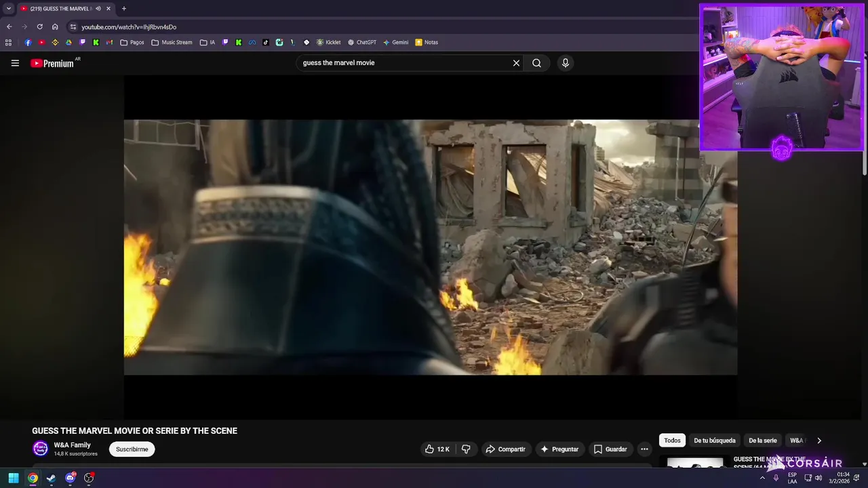Reload the page with refresh icon

point(39,27)
